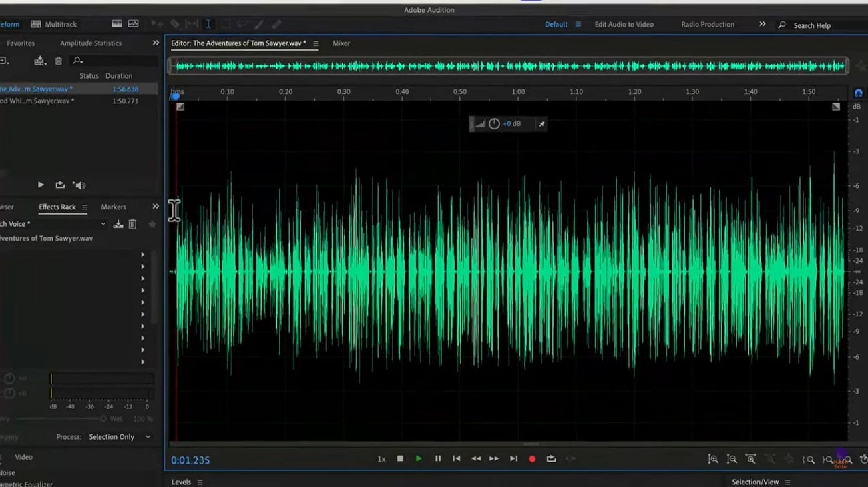Click the fade-in handle on waveform
Screen dimensions: 868x487
point(180,107)
